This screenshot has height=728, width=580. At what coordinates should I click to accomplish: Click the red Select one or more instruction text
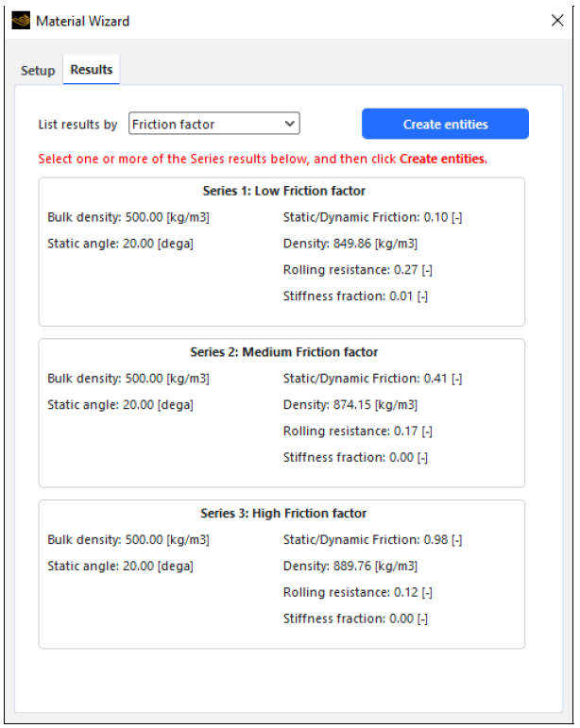263,159
